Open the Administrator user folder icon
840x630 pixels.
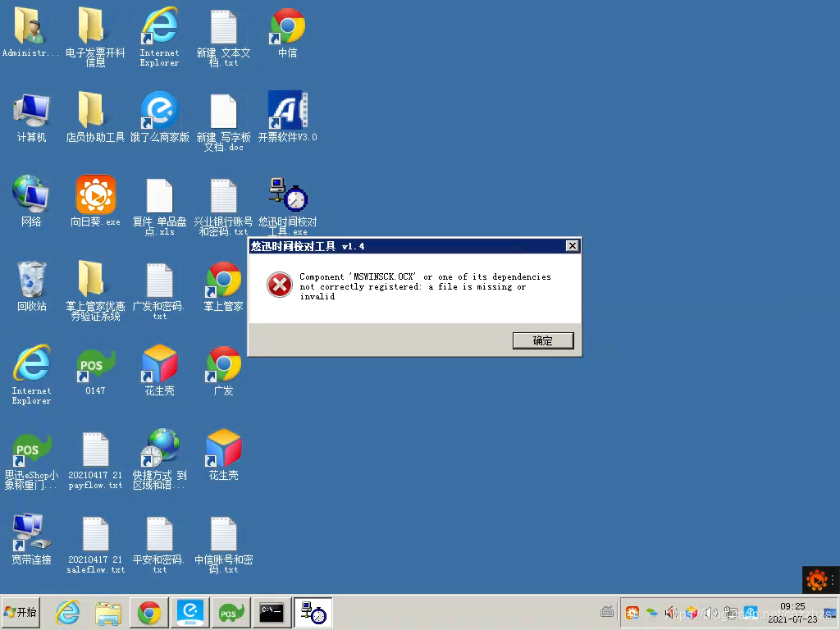tap(30, 33)
